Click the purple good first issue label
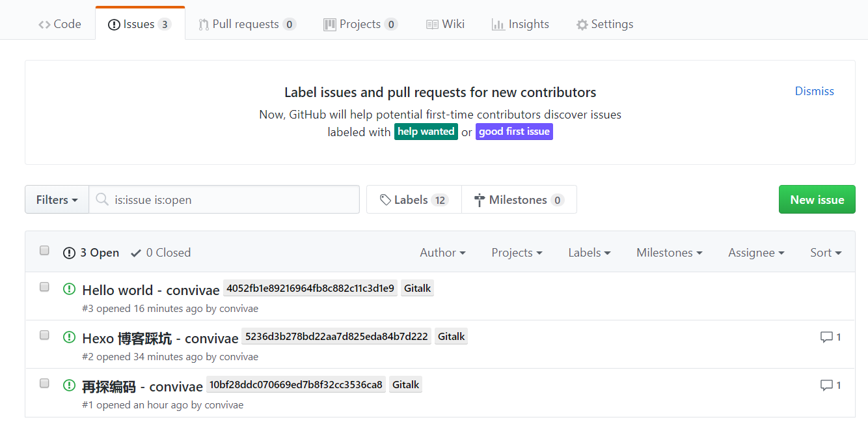This screenshot has height=424, width=868. [514, 132]
